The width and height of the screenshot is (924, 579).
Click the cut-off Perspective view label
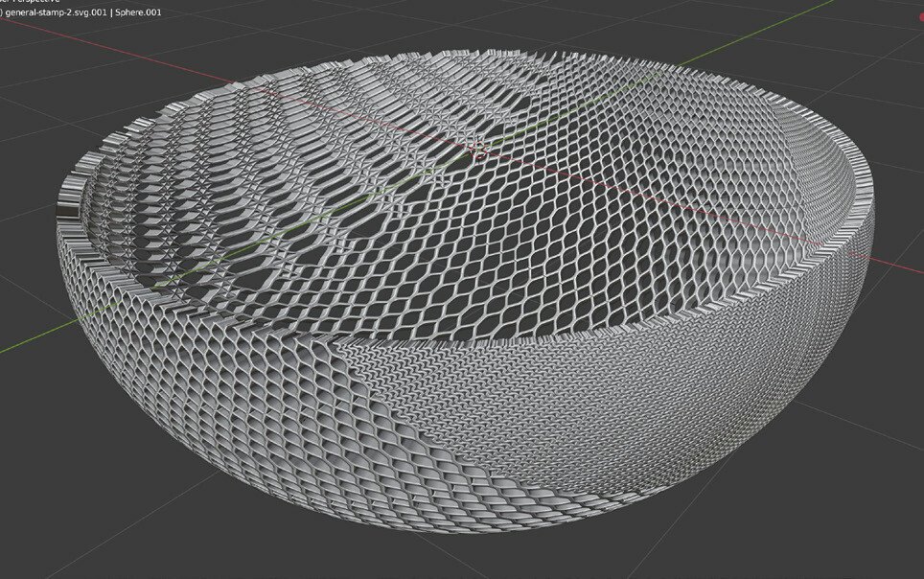pyautogui.click(x=38, y=3)
